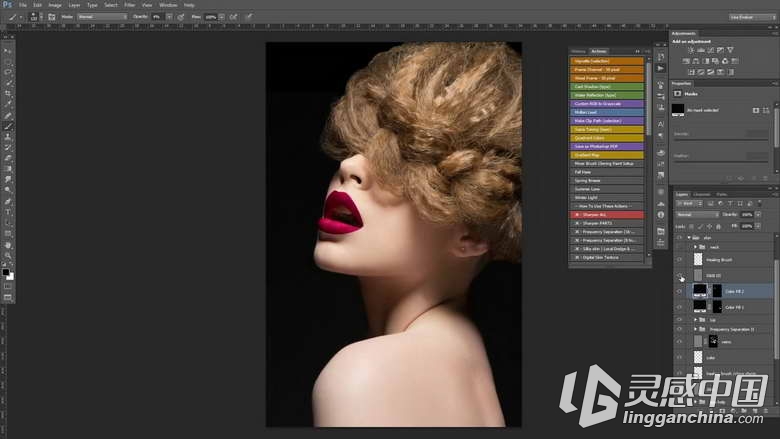Add an Invert adjustment

[691, 72]
